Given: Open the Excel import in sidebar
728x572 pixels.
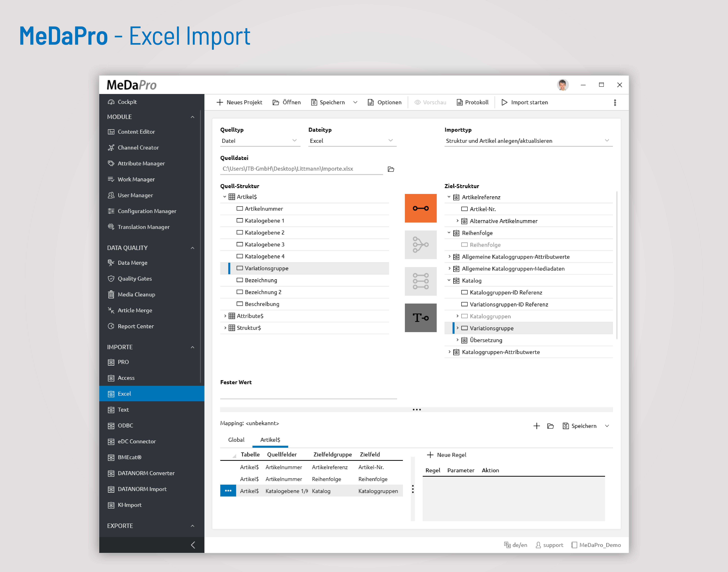Looking at the screenshot, I should [x=152, y=394].
